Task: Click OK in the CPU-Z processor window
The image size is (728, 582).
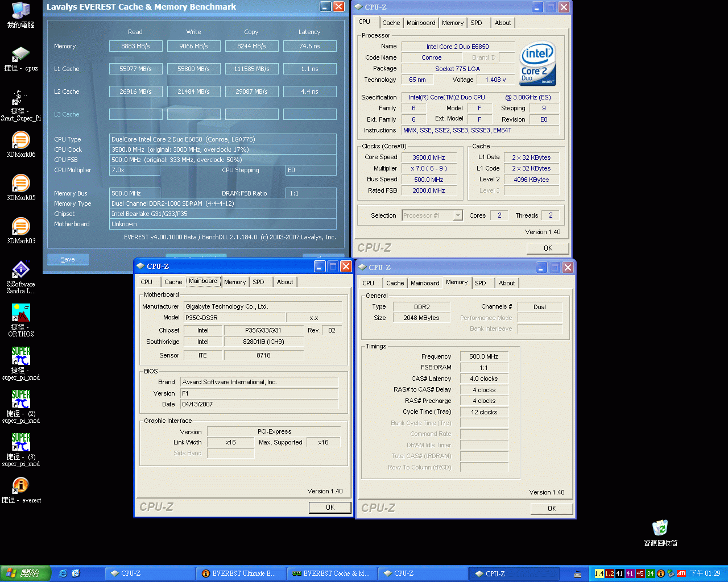Action: click(x=548, y=248)
